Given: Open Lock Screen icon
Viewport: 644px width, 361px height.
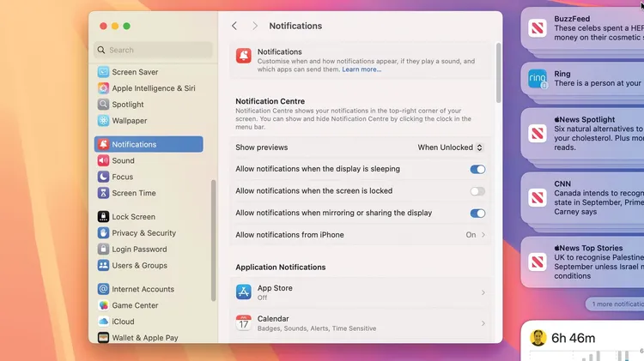Looking at the screenshot, I should coord(103,217).
